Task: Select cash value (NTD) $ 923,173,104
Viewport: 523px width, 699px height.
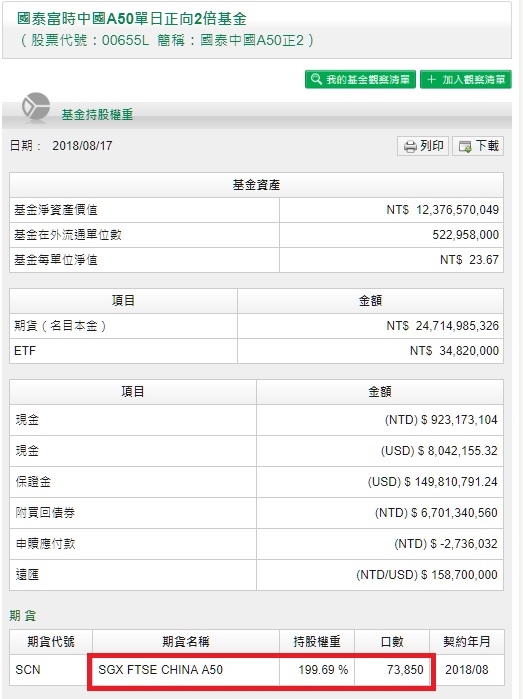Action: (x=441, y=420)
